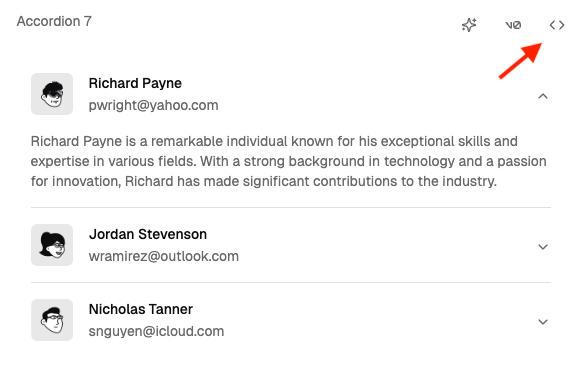Select the Nicholas Tanner name heading
581x366 pixels.
pyautogui.click(x=141, y=309)
